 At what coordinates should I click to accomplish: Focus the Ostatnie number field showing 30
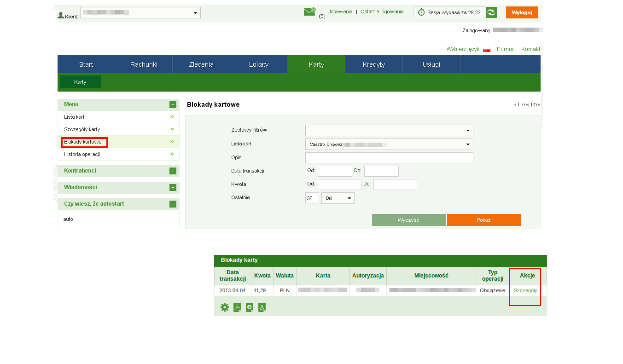point(312,198)
